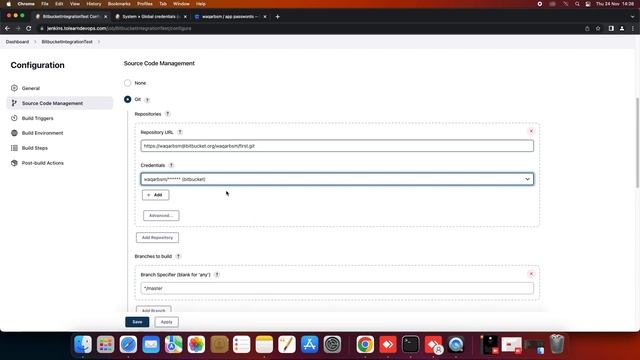This screenshot has height=360, width=640.
Task: Open help for Git option
Action: (x=147, y=100)
